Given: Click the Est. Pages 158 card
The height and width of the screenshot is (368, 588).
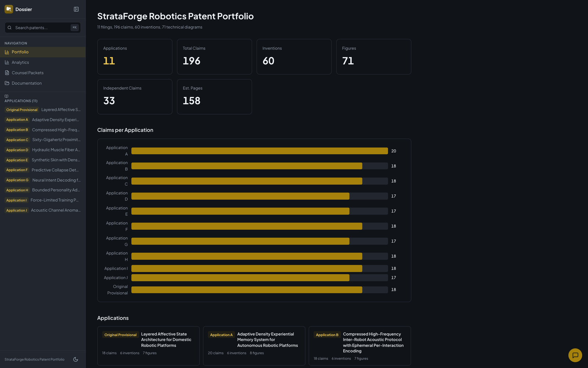Looking at the screenshot, I should (x=214, y=97).
